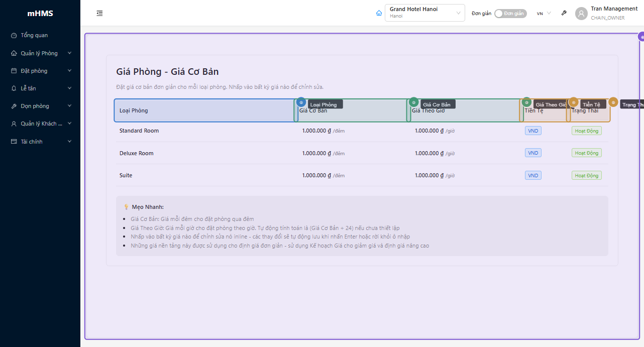Image resolution: width=644 pixels, height=347 pixels.
Task: Open the wrench settings icon in header
Action: pos(564,13)
